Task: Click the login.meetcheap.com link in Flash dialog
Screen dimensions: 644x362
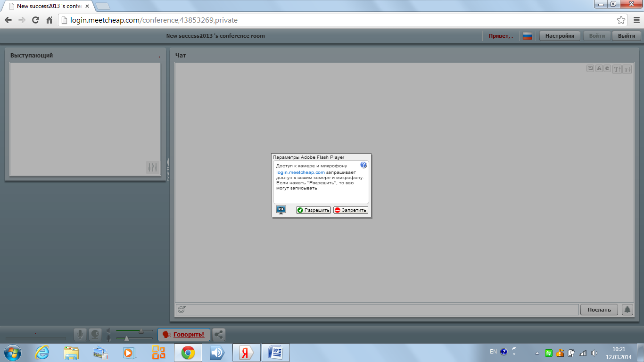Action: (300, 173)
